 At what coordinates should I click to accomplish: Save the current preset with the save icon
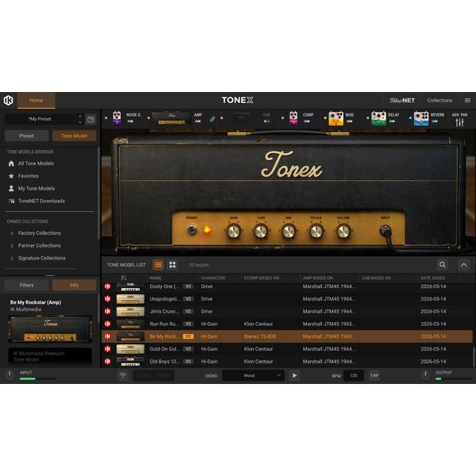click(x=90, y=119)
